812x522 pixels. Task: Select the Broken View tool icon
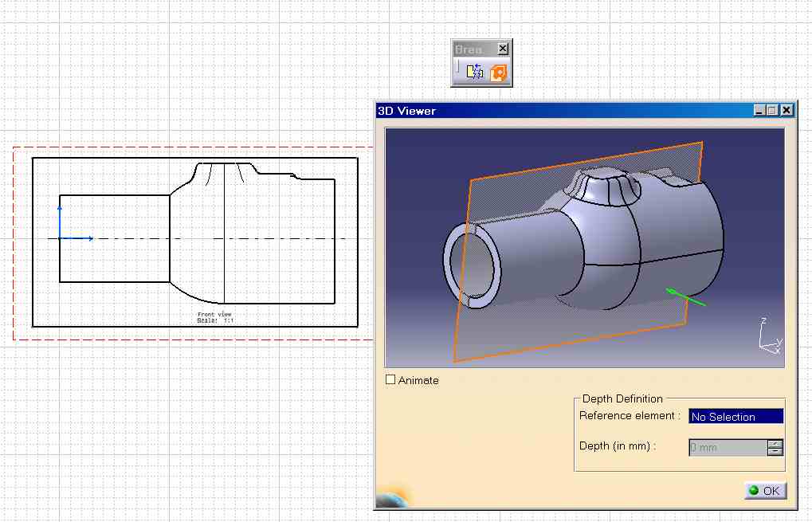474,72
